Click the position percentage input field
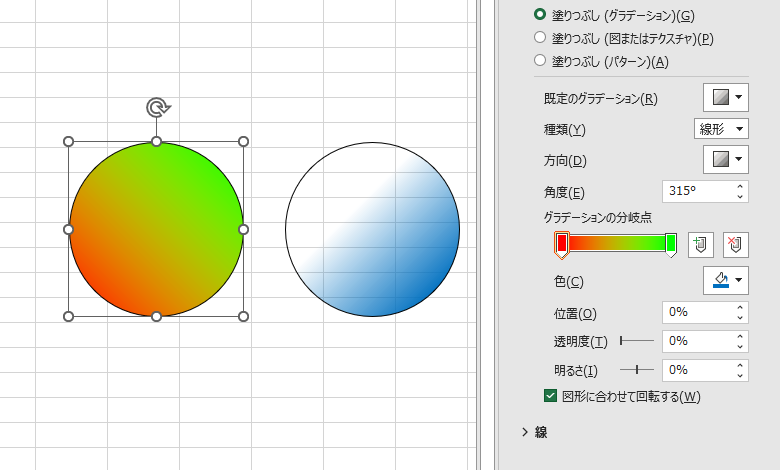Screen dimensions: 780x470 tap(697, 312)
